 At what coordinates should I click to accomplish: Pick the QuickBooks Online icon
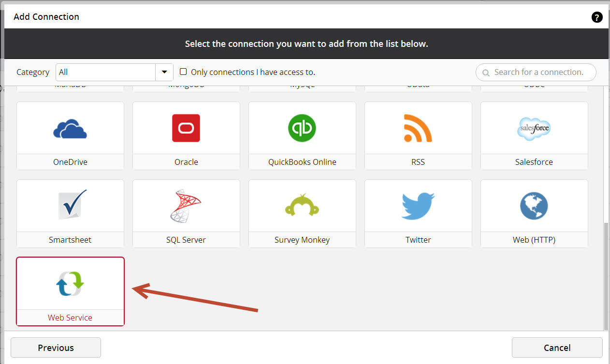[x=302, y=128]
